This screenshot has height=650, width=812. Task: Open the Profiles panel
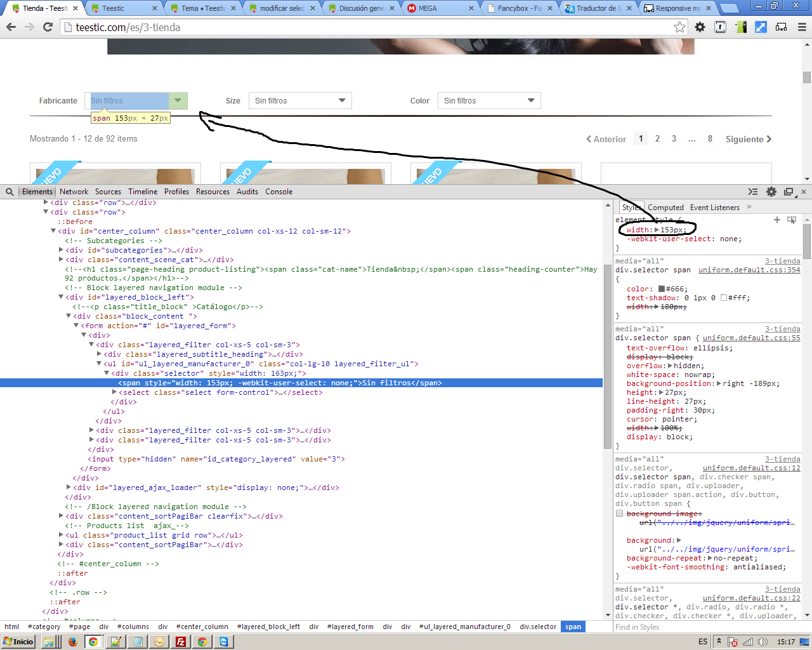pos(176,192)
